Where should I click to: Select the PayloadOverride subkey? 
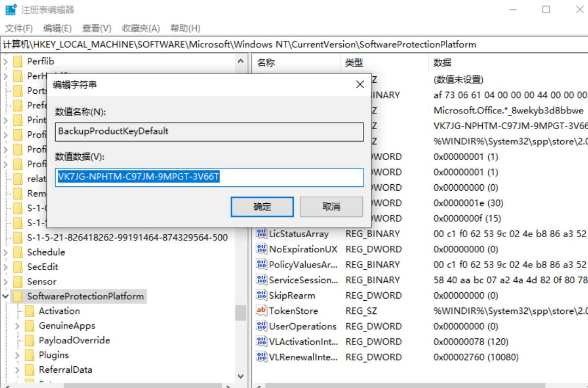click(74, 340)
